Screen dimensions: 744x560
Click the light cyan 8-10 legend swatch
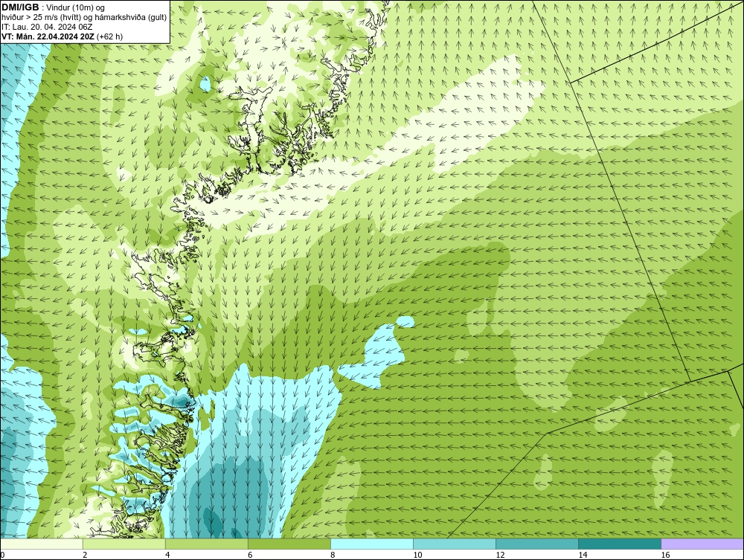[372, 544]
